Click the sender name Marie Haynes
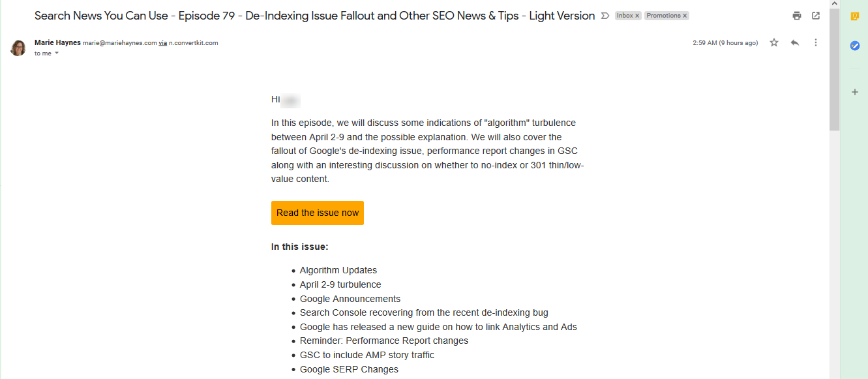 coord(57,42)
